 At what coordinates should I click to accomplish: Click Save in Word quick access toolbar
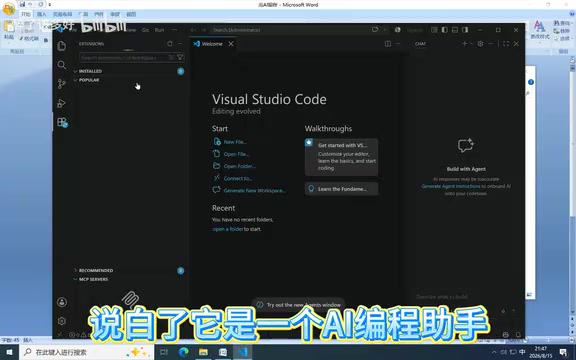[22, 4]
